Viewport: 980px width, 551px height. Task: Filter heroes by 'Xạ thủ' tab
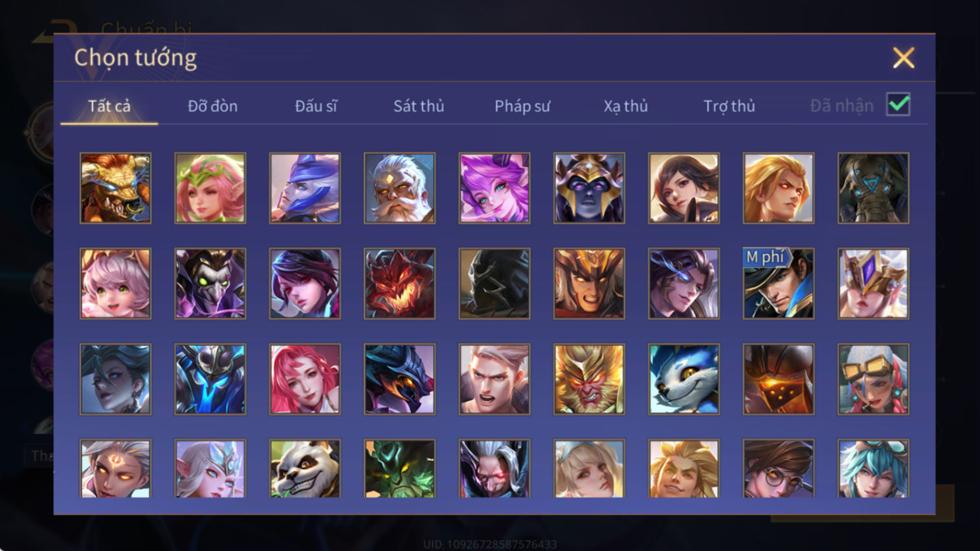pos(626,106)
